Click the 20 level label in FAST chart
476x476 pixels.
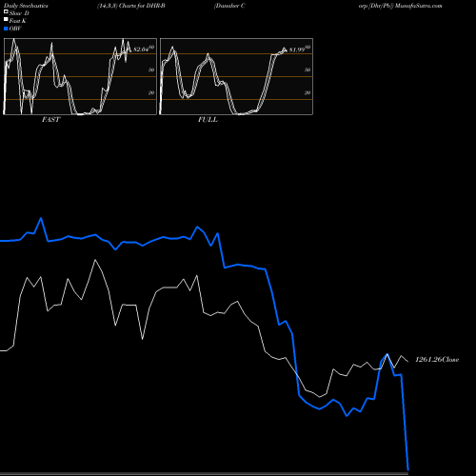pos(151,92)
